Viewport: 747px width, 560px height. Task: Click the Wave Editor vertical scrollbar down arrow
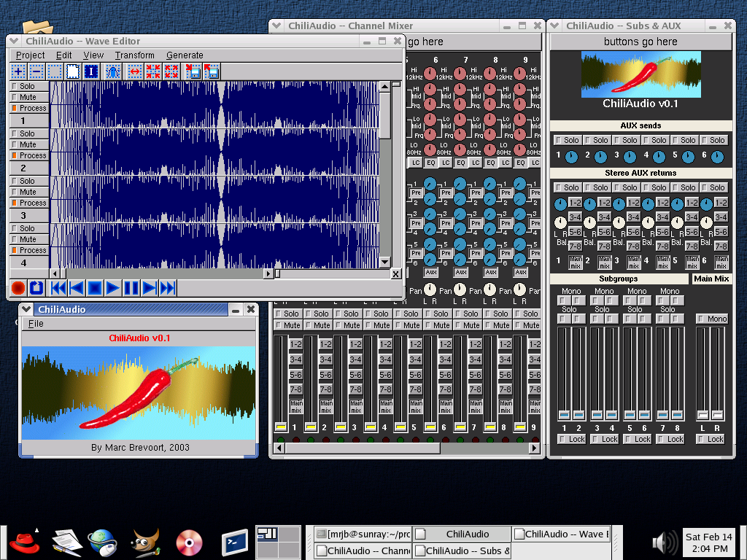point(384,262)
